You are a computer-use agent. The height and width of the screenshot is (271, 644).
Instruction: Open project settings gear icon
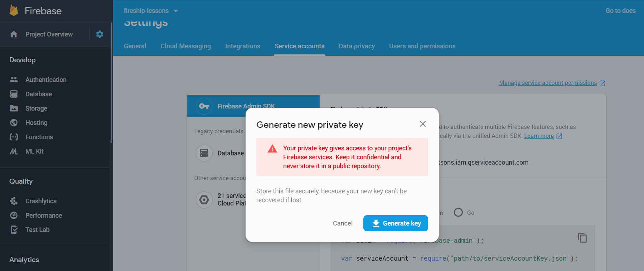pyautogui.click(x=100, y=34)
